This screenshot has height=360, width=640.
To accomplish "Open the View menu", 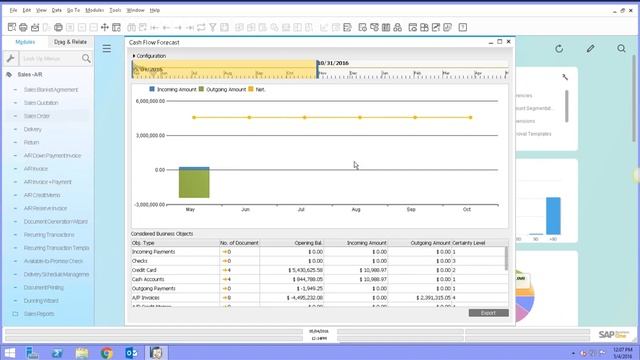I will pyautogui.click(x=41, y=10).
